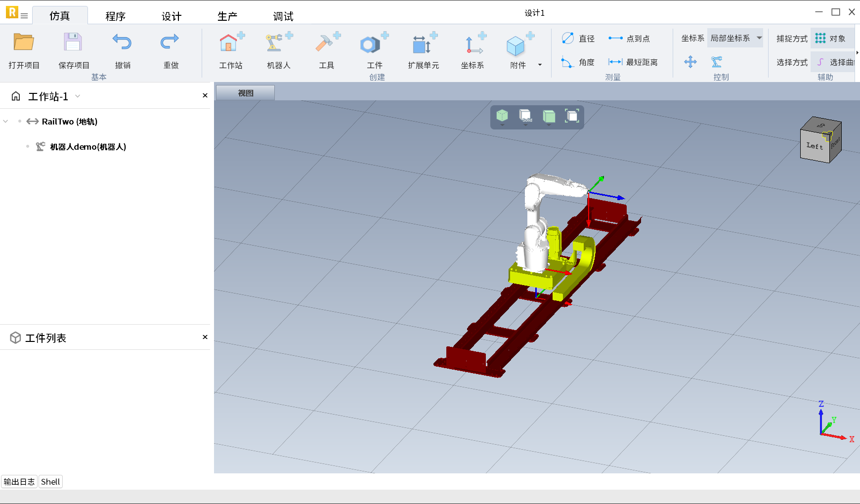Open the 调试 ribbon tab
The height and width of the screenshot is (504, 860).
283,16
